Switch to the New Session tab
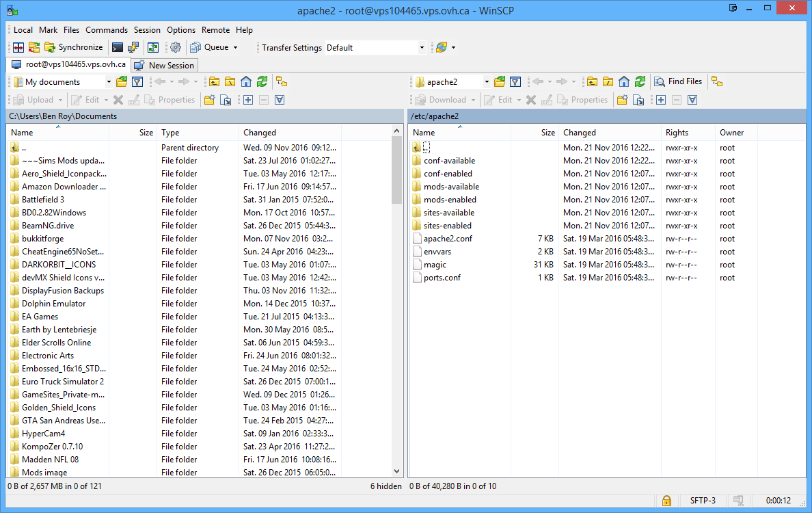 (x=165, y=65)
